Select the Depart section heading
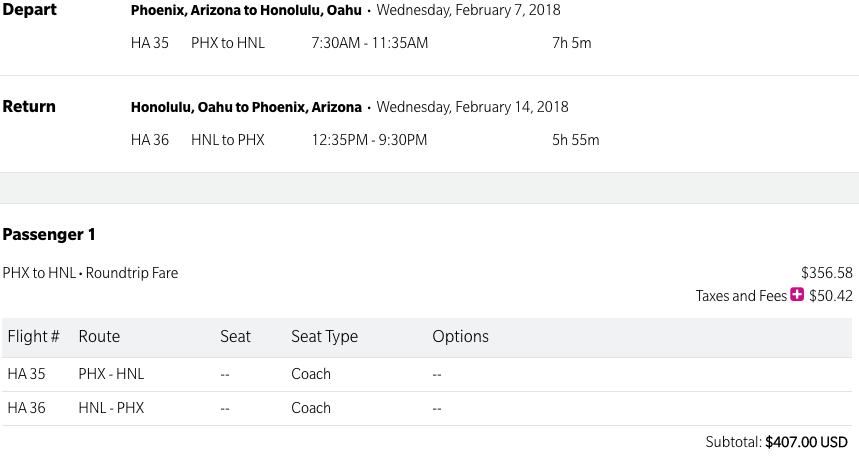The height and width of the screenshot is (458, 859). tap(30, 10)
